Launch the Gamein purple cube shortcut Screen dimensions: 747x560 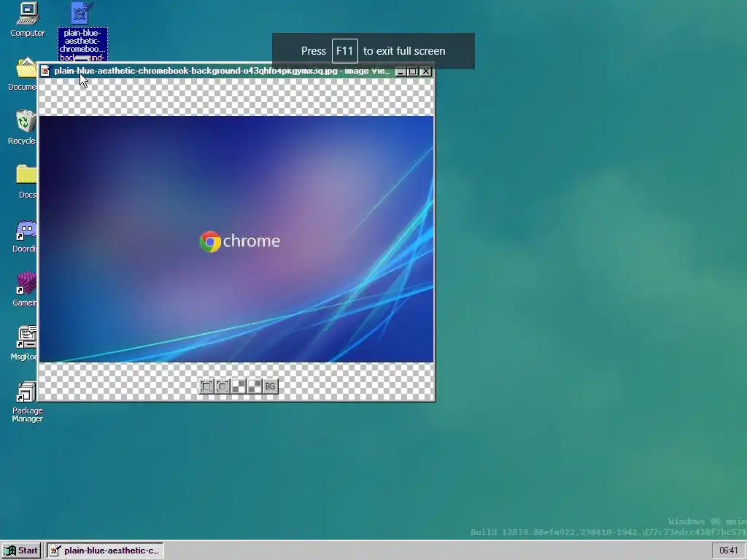(x=26, y=289)
